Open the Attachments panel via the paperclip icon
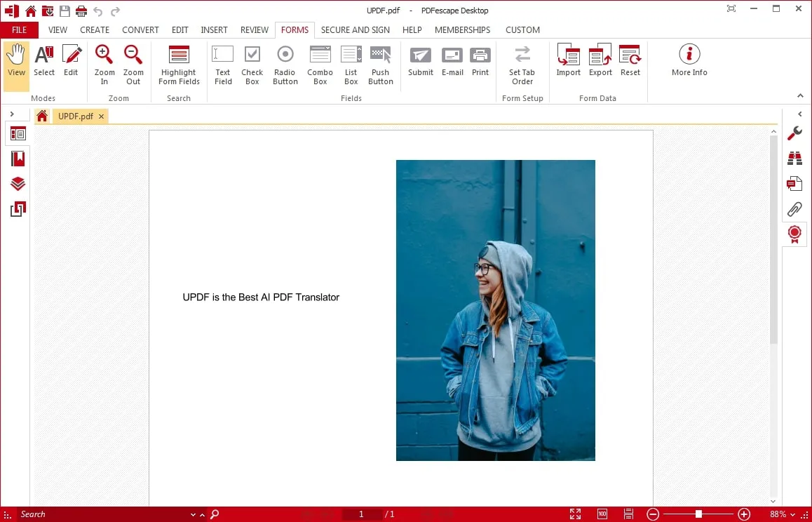This screenshot has height=522, width=812. click(x=794, y=209)
